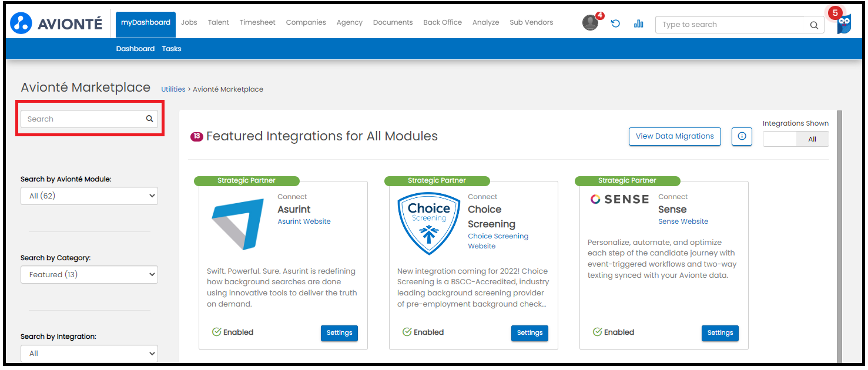Follow the Sense Website link
The image size is (868, 370).
tap(683, 221)
